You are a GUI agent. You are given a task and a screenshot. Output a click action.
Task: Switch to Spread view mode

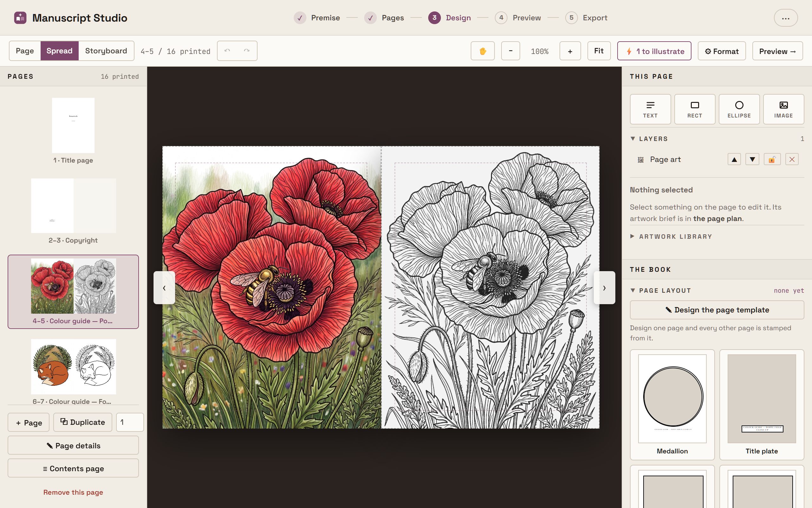tap(59, 51)
